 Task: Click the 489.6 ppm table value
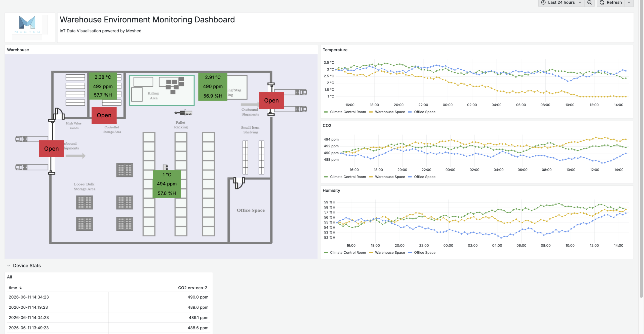pos(198,307)
